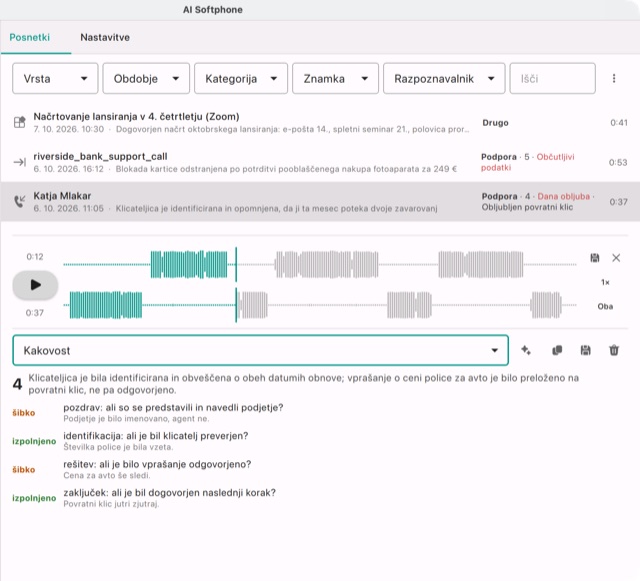Toggle playback speed 1x
Image resolution: width=640 pixels, height=581 pixels.
click(605, 282)
